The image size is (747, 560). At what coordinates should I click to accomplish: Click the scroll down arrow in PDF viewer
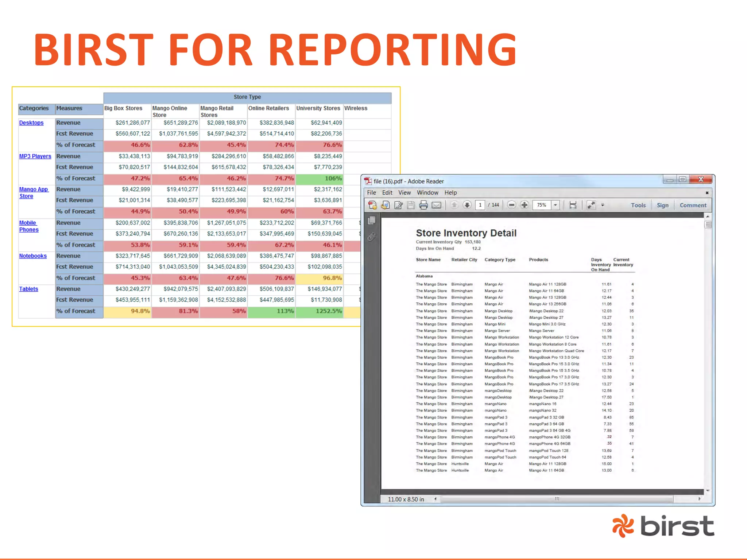pyautogui.click(x=708, y=491)
